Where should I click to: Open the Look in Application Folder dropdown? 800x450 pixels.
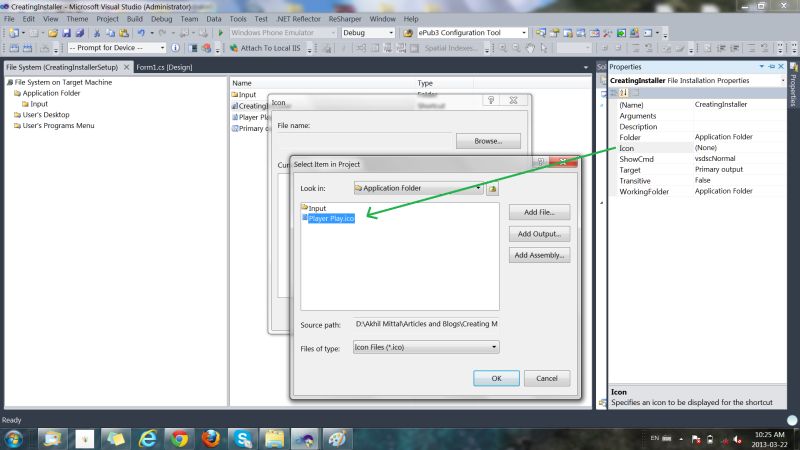(418, 188)
